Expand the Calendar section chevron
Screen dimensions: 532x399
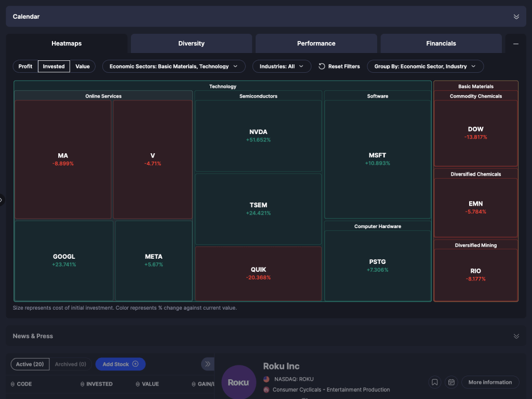point(516,17)
